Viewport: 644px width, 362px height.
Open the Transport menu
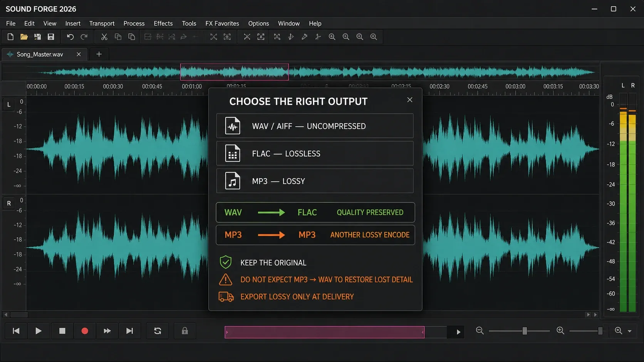tap(102, 23)
